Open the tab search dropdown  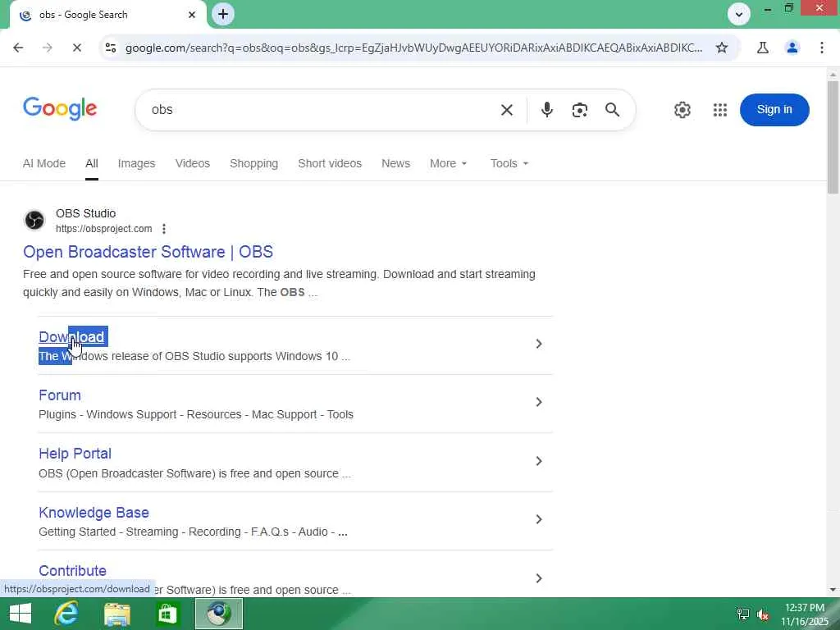(x=739, y=15)
